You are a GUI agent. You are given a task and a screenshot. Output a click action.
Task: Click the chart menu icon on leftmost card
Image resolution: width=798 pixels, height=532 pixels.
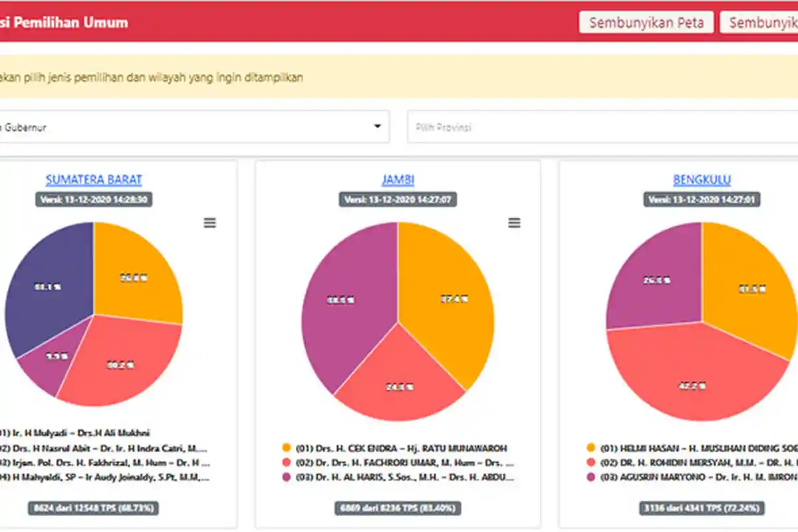210,223
